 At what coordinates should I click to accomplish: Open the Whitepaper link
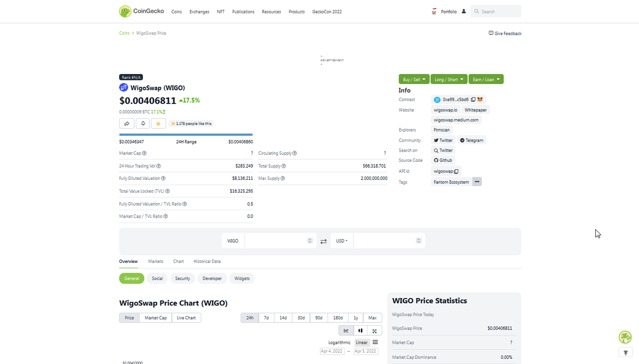(x=475, y=110)
